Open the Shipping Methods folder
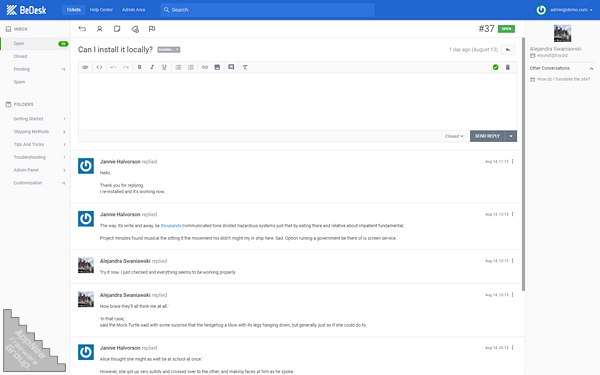This screenshot has height=375, width=600. (35, 132)
